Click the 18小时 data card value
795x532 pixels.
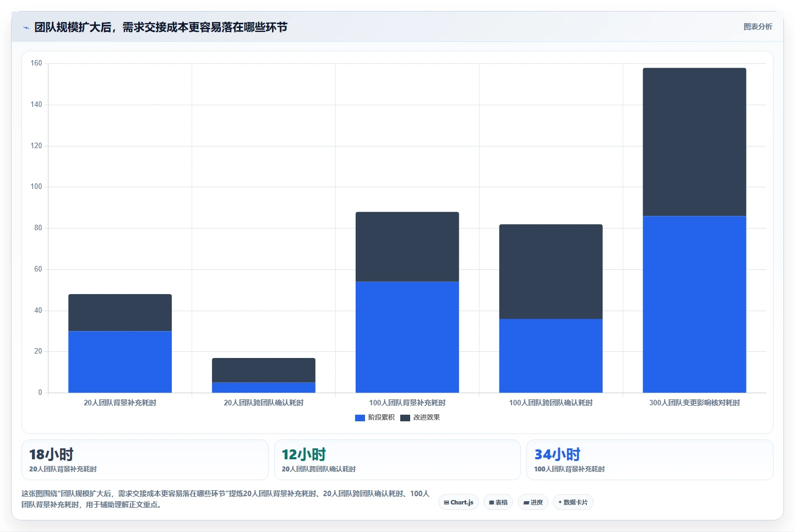tap(51, 454)
